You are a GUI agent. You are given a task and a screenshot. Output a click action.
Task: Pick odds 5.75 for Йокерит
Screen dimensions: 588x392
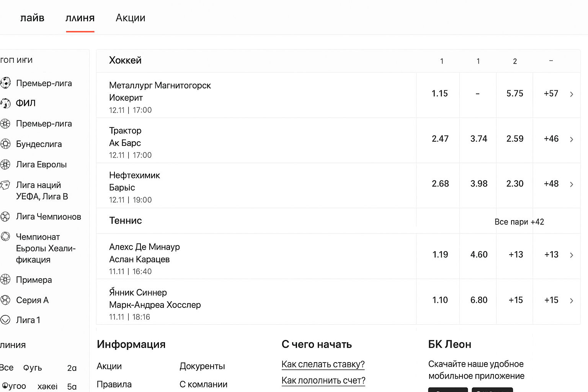pyautogui.click(x=514, y=94)
